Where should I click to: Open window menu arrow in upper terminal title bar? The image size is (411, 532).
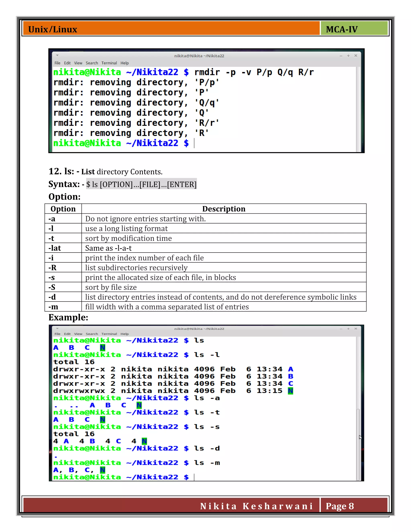tap(57, 56)
